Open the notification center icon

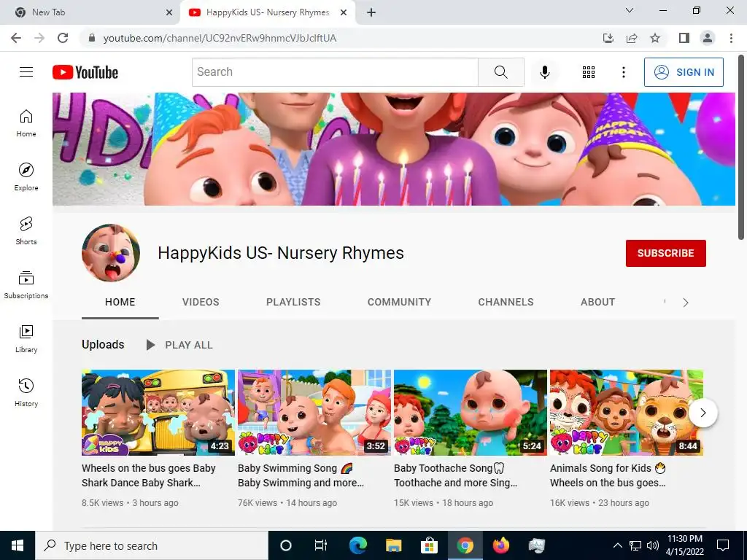(723, 545)
